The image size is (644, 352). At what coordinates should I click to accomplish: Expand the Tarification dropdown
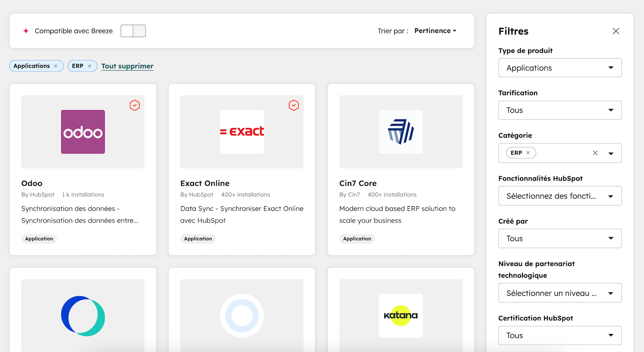(560, 110)
